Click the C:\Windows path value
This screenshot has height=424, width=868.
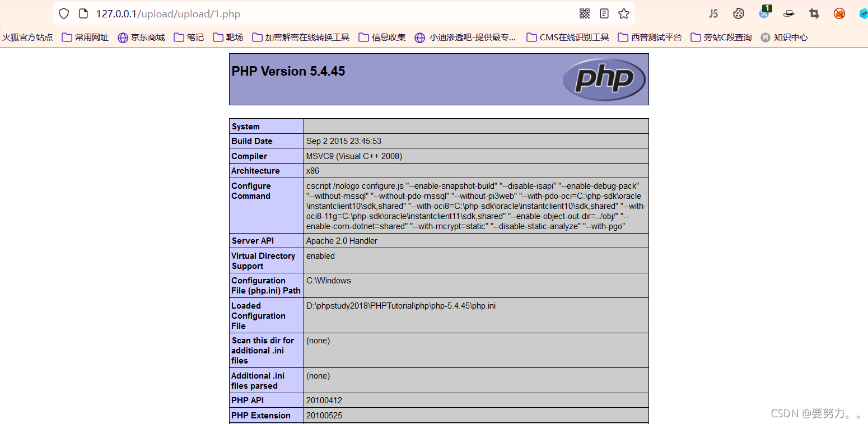tap(329, 281)
